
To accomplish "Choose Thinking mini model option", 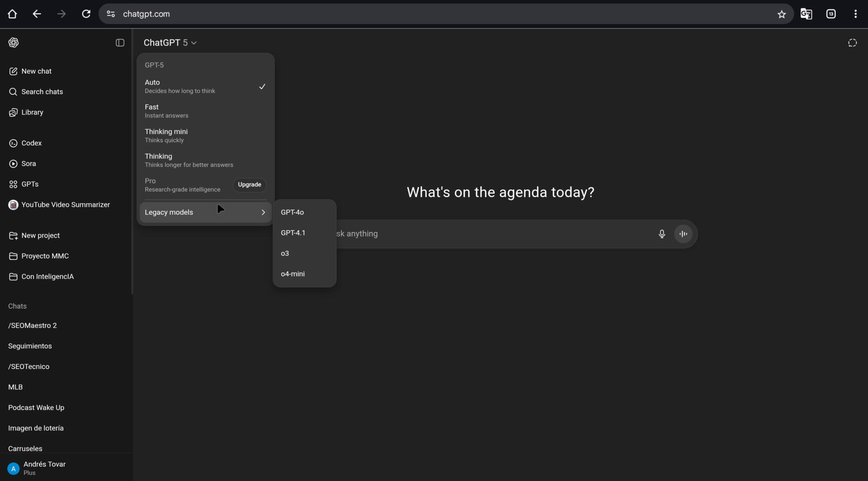I will 205,136.
